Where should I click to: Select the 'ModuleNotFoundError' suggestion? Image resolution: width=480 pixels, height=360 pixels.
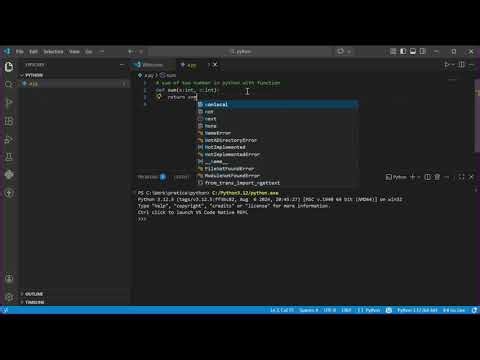tap(278, 176)
